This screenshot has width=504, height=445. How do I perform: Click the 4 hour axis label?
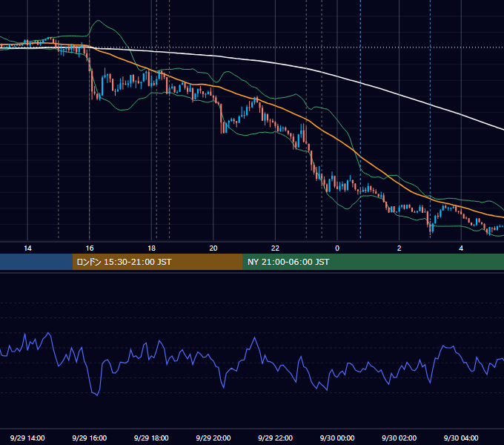coord(461,248)
